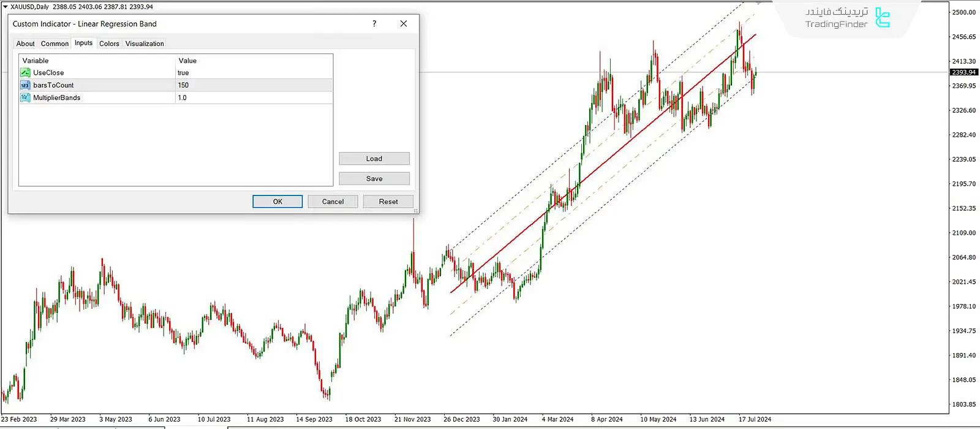The width and height of the screenshot is (980, 429).
Task: Close the Linear Regression Band dialog
Action: tap(403, 24)
